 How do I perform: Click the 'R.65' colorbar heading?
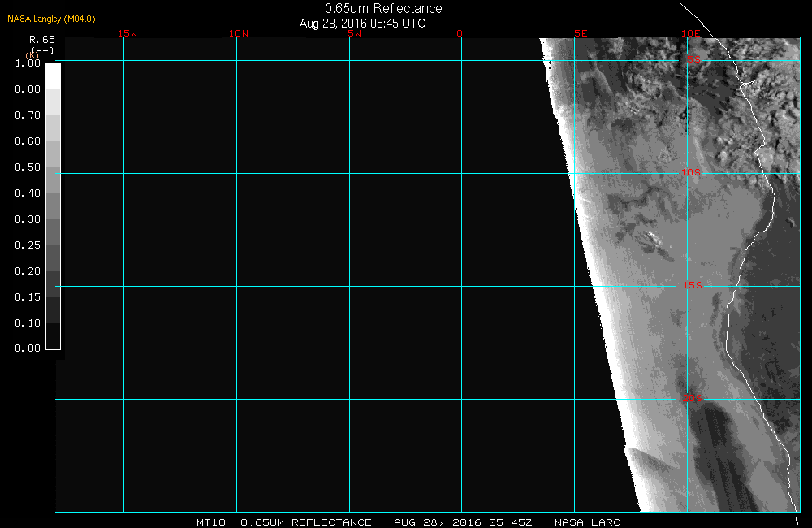(x=42, y=40)
